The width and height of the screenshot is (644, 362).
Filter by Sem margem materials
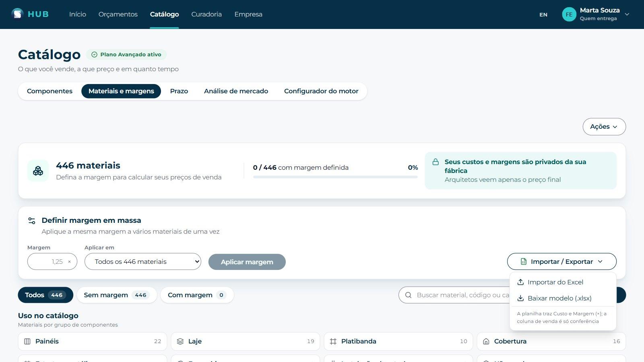[116, 295]
